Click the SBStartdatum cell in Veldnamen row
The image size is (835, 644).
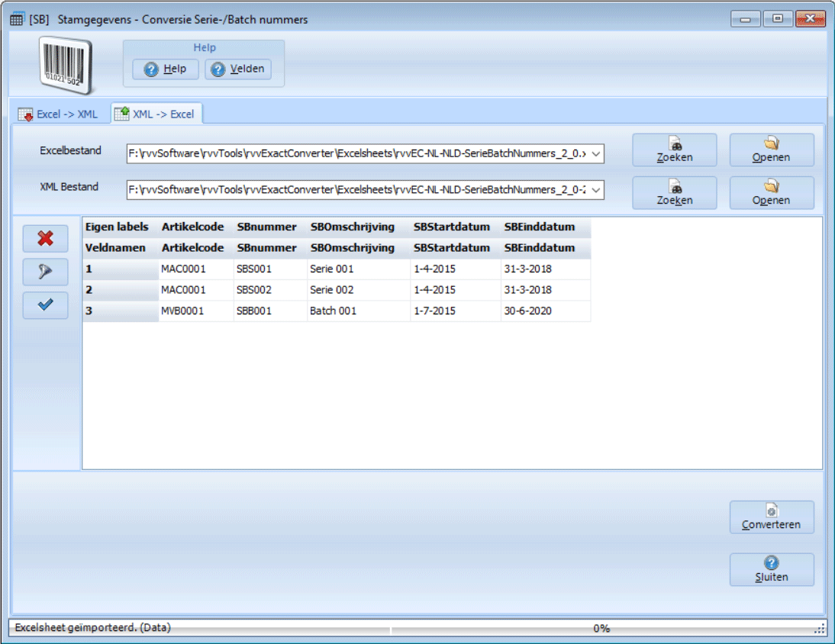click(x=456, y=248)
